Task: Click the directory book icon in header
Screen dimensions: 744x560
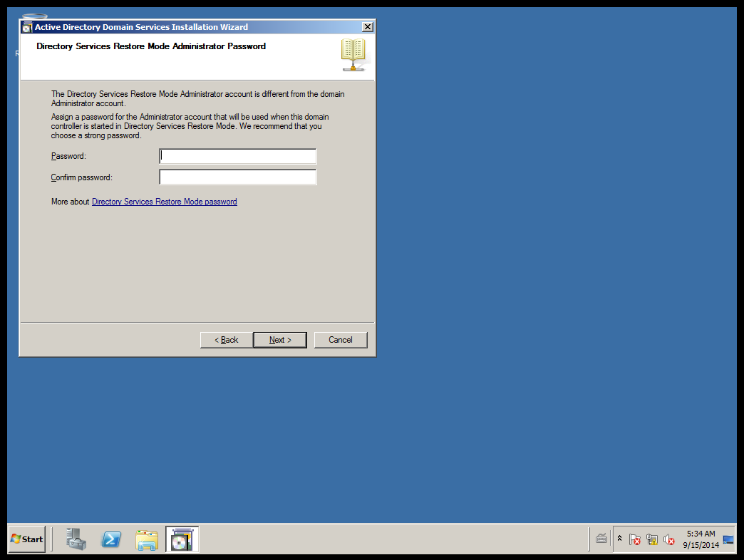Action: point(353,55)
